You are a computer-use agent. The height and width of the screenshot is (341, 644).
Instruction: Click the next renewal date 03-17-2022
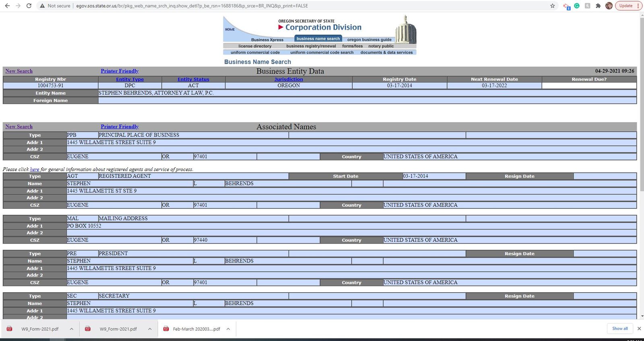point(494,85)
